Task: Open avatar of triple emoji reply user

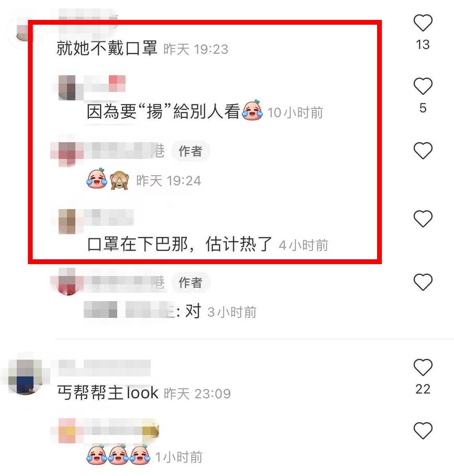Action: (x=67, y=431)
